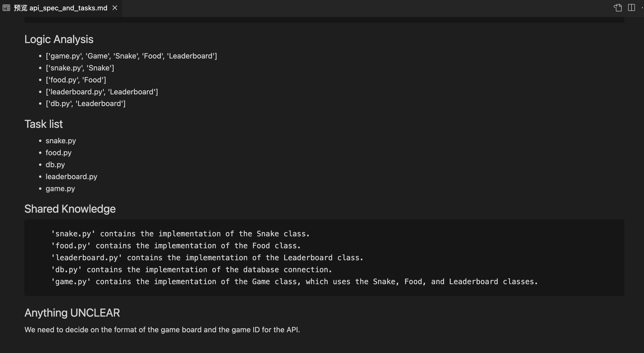Open the More Actions ellipsis menu

click(642, 8)
